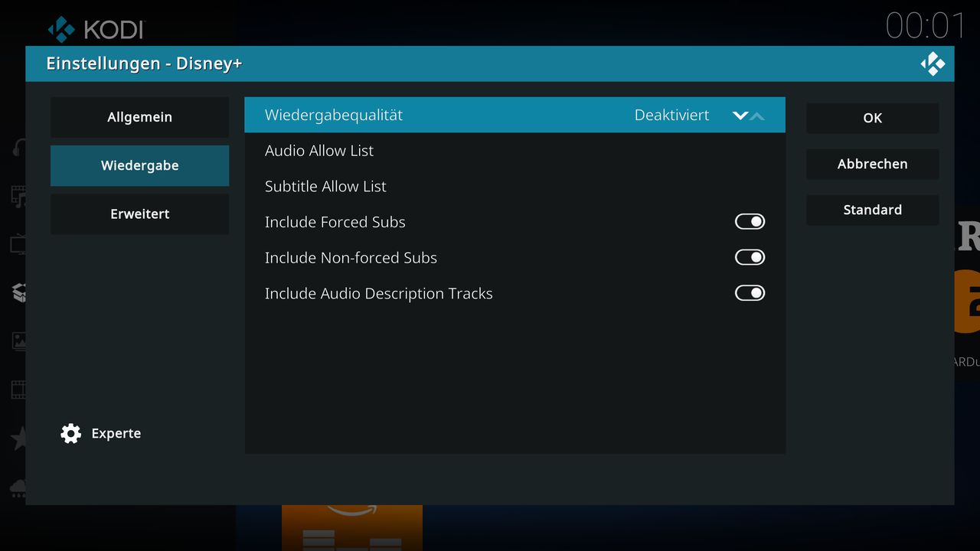
Task: Click the Include Forced Subs label
Action: pyautogui.click(x=335, y=222)
